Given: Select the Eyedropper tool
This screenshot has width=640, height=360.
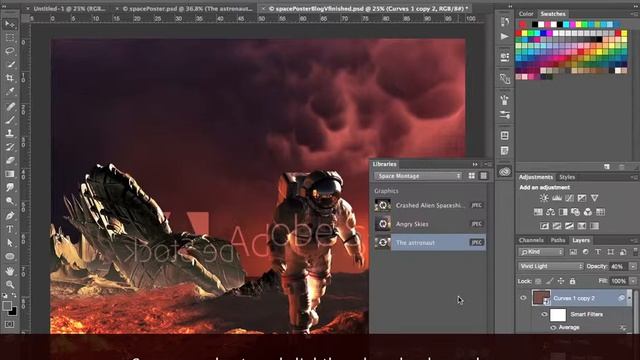Looking at the screenshot, I should pyautogui.click(x=10, y=91).
